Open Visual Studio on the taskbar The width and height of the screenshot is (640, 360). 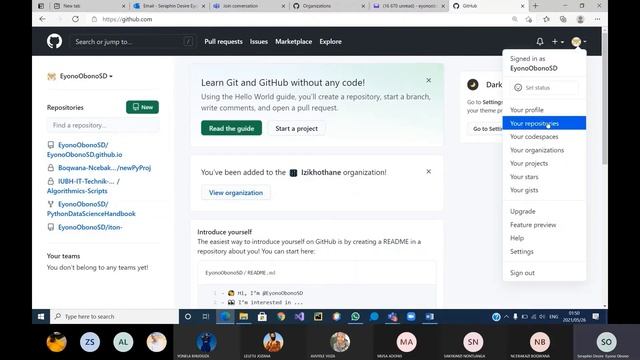tap(300, 316)
